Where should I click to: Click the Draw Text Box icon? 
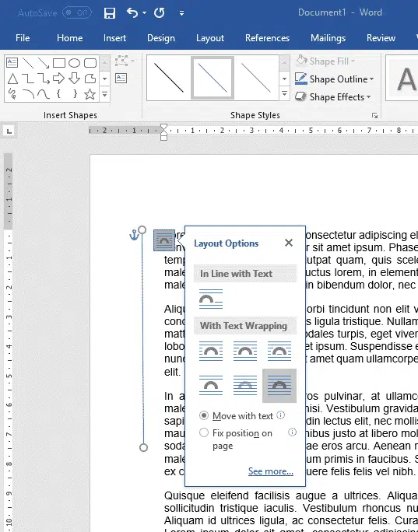pos(121,79)
